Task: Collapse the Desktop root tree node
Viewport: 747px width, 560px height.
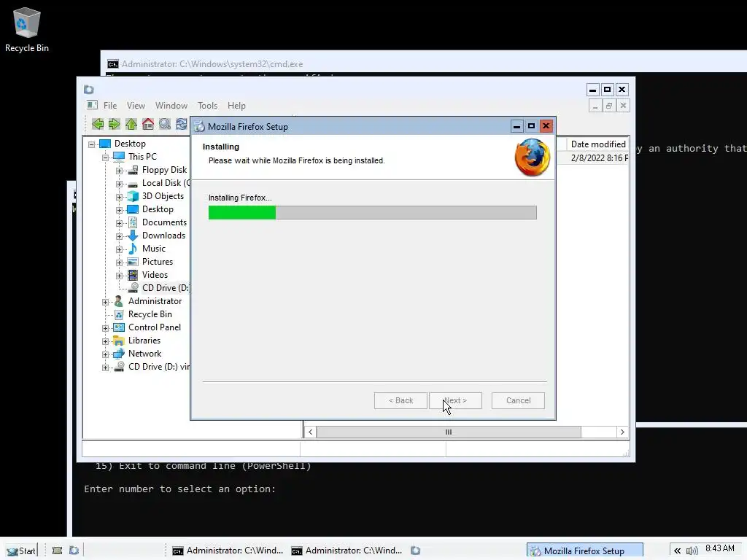Action: click(91, 144)
